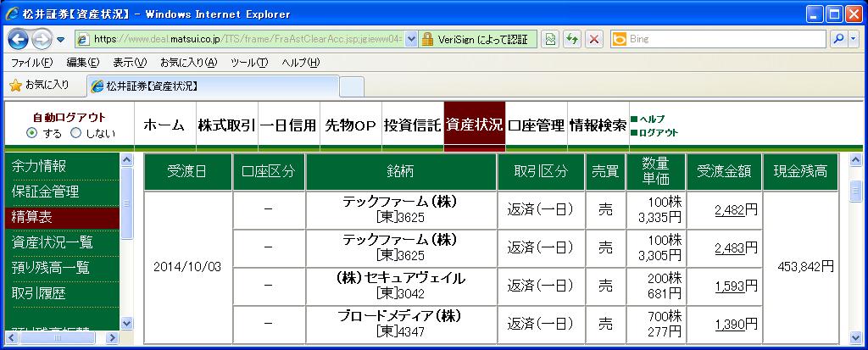Open the お気に入り(A) menu

click(189, 63)
